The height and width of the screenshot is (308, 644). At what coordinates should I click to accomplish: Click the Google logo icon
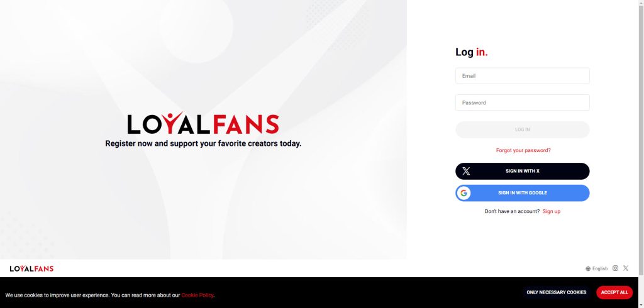(464, 193)
